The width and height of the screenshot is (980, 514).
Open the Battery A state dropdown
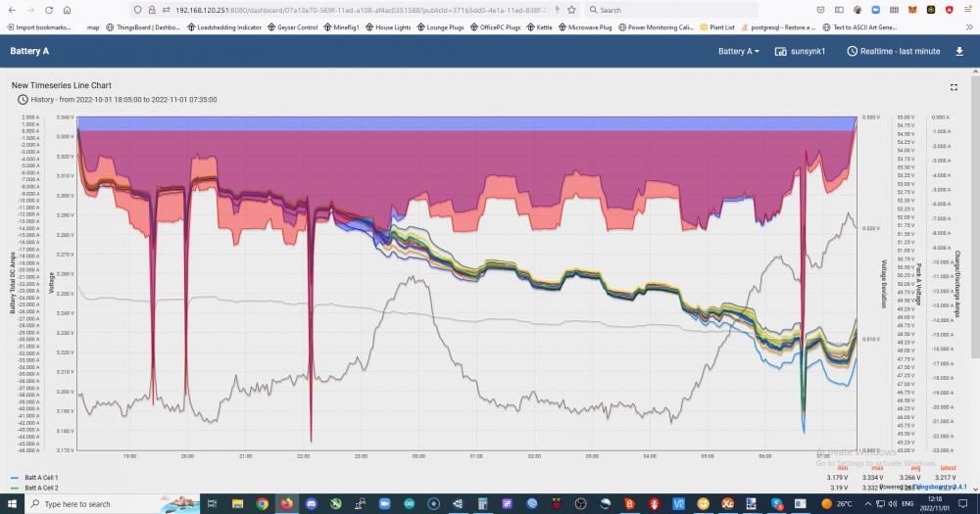739,51
